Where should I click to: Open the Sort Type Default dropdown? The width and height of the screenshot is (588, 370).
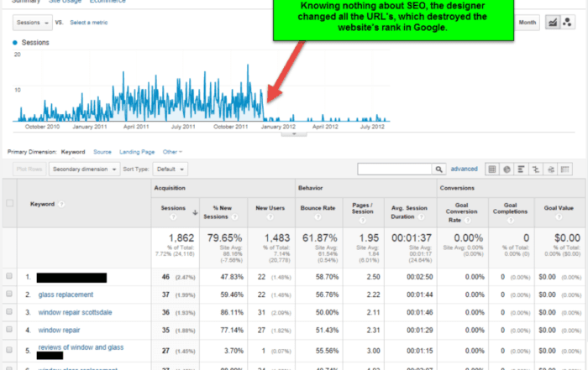(169, 169)
